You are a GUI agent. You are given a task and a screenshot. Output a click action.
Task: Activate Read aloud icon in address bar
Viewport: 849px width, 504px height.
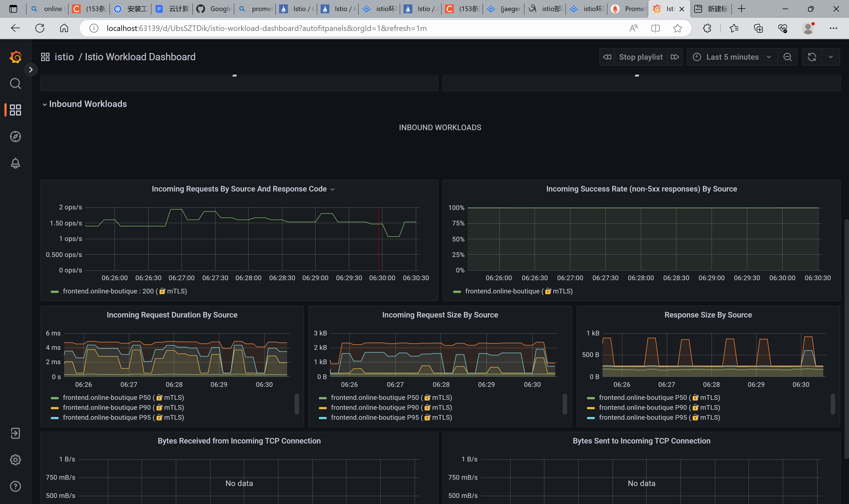tap(633, 28)
